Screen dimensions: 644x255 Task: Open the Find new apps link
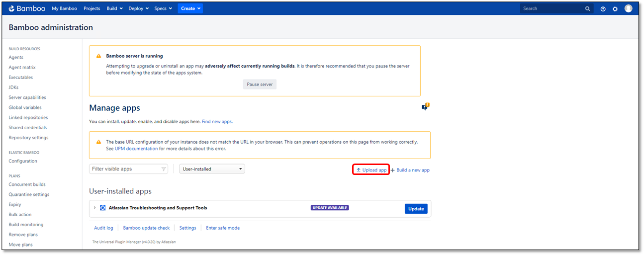(217, 121)
